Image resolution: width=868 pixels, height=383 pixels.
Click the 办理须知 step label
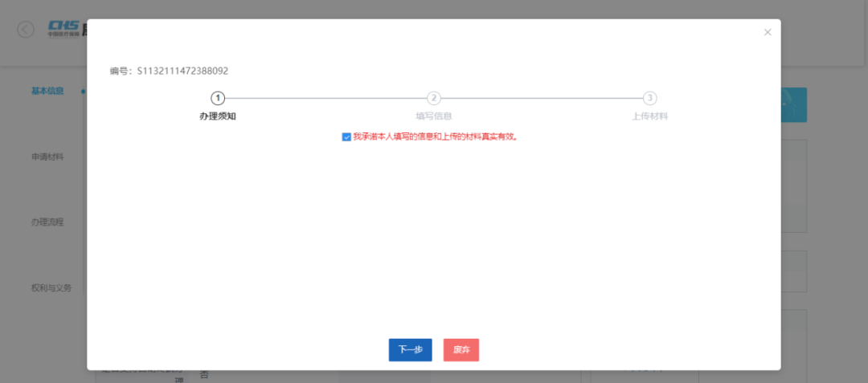pyautogui.click(x=217, y=116)
